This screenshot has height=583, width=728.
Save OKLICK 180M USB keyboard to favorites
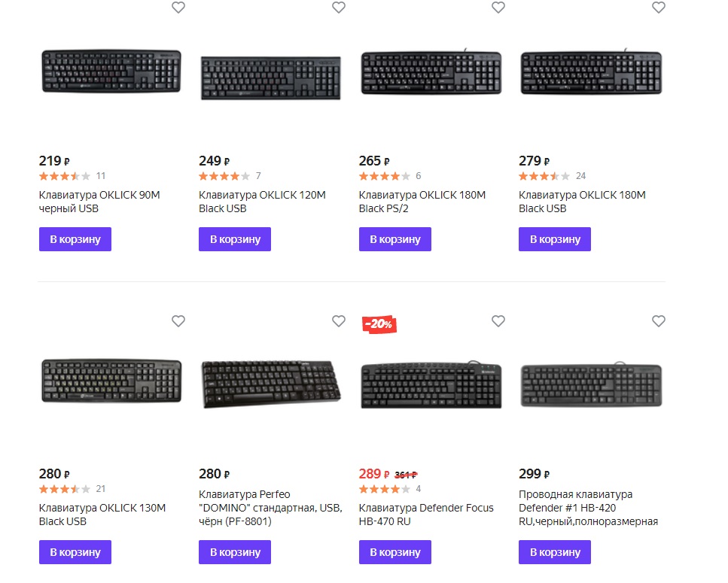659,8
